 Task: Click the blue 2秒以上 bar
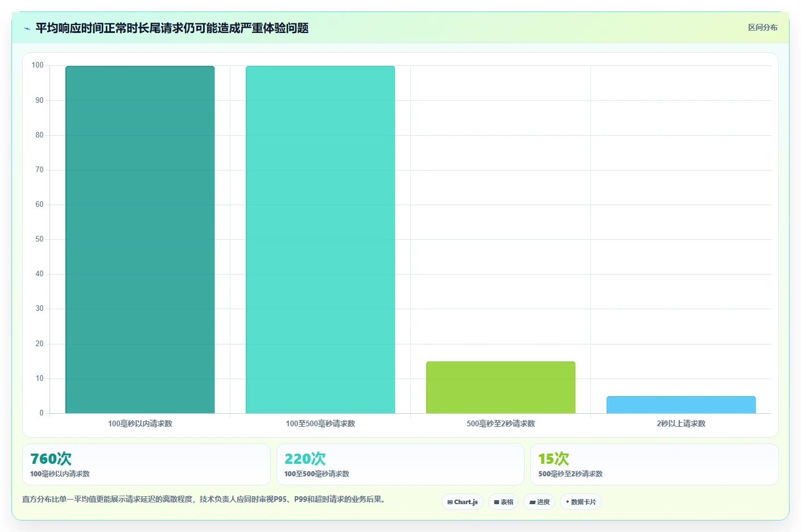(x=681, y=405)
